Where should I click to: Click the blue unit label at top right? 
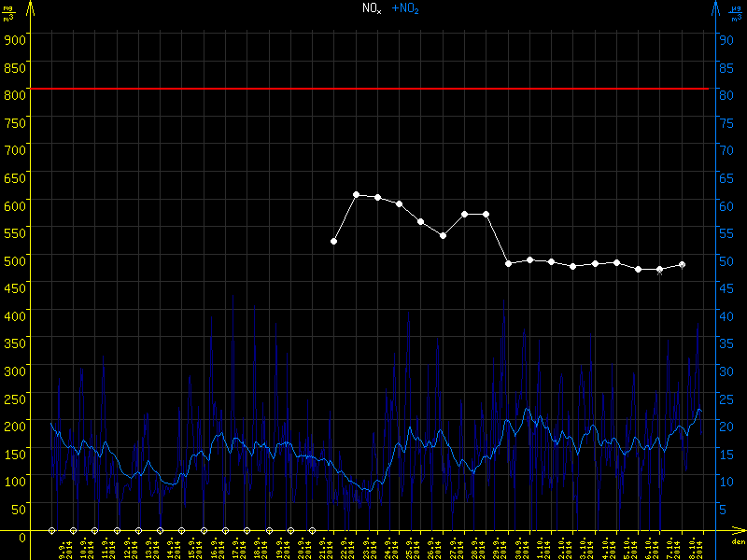736,12
